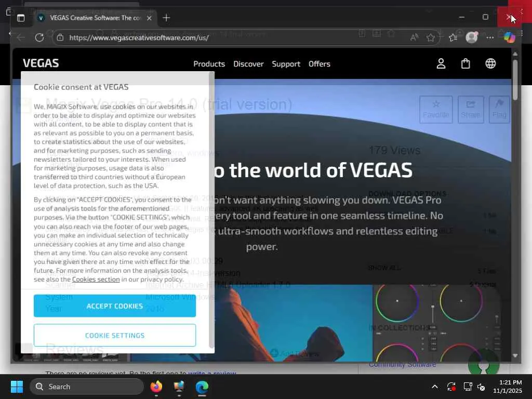Image resolution: width=532 pixels, height=399 pixels.
Task: Show hidden system tray icons
Action: (x=435, y=387)
